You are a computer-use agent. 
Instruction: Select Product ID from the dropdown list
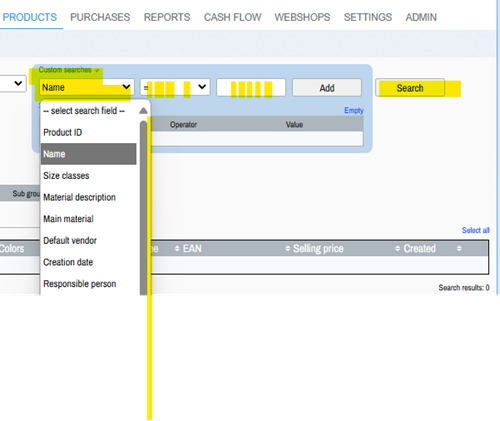[x=88, y=132]
